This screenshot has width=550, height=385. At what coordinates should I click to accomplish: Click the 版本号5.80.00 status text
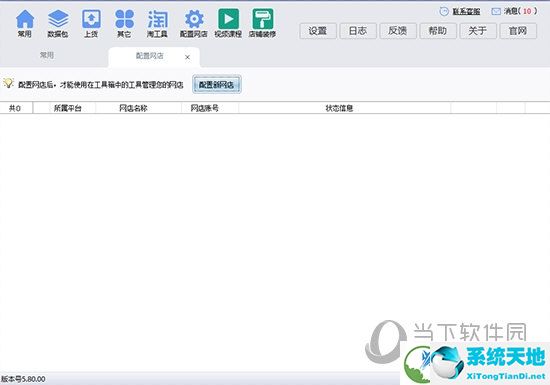(23, 379)
